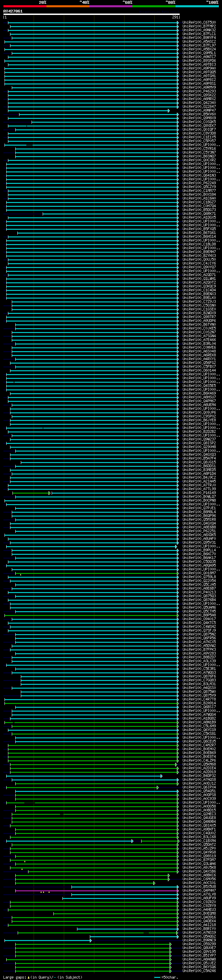222x980 pixels.
Task: Click the cyan alignment bar for UniRef100_B8RIY0
Action: [x=128, y=929]
